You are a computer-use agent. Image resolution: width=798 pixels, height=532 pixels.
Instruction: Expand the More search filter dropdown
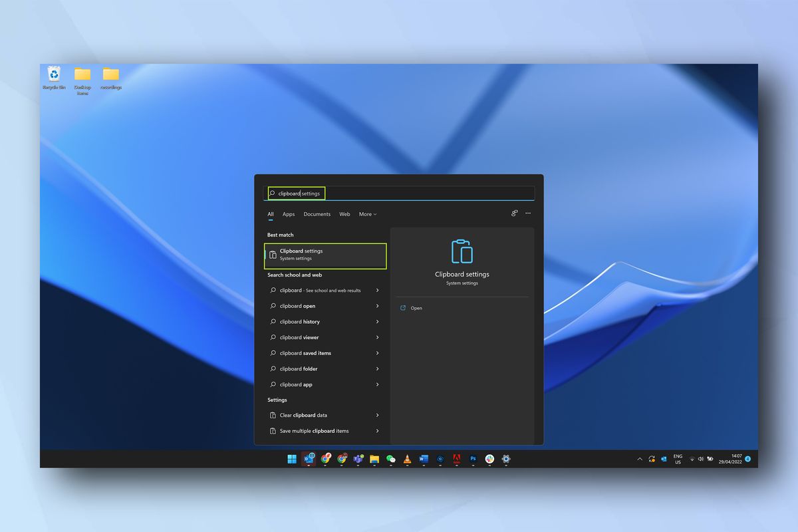coord(368,213)
